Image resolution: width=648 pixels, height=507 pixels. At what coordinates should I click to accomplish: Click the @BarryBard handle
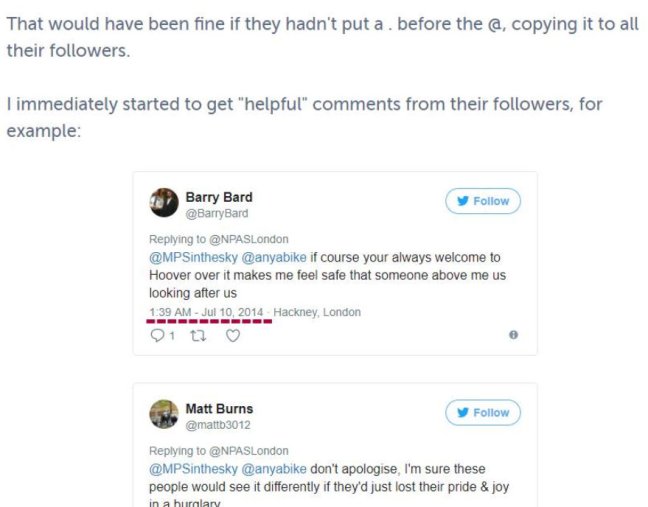[x=217, y=213]
